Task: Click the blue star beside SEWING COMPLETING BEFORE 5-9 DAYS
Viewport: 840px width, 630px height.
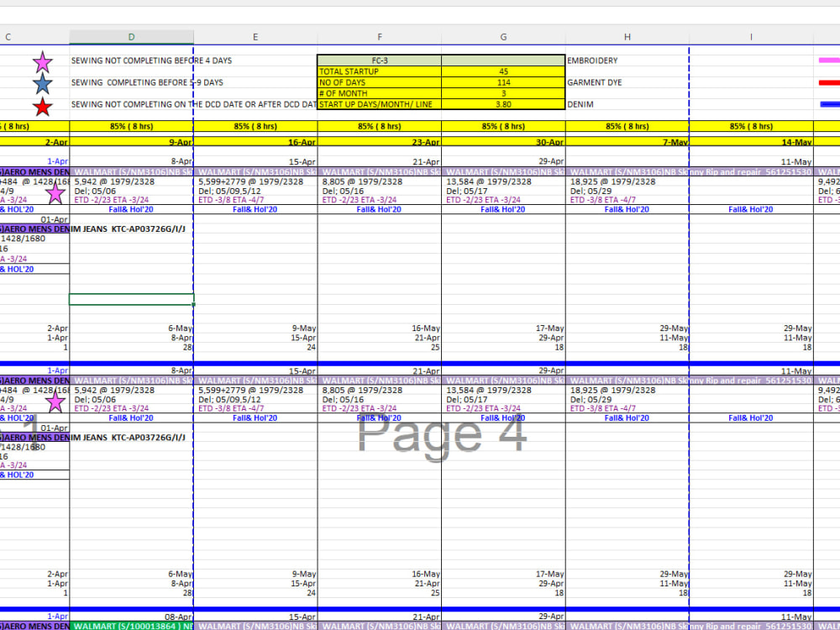Action: pos(42,84)
